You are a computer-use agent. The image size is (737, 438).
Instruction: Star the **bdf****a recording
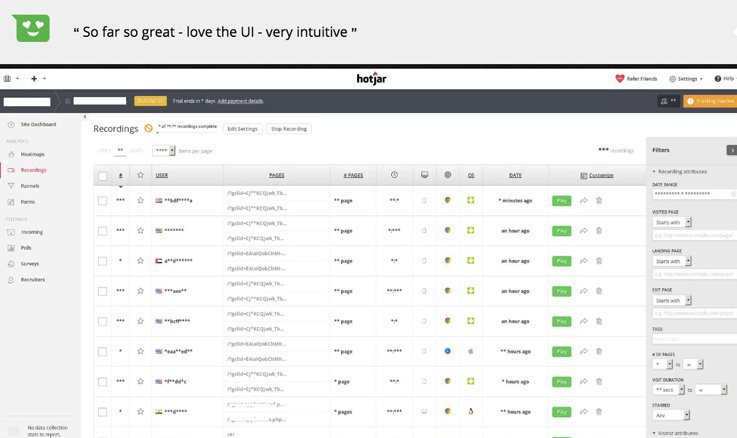(x=140, y=200)
